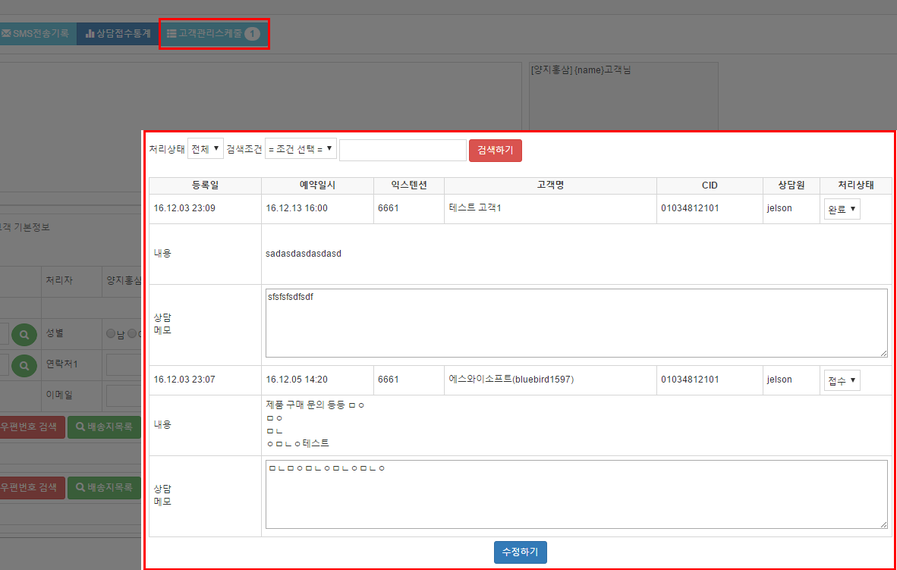Select the 남 gender radio button
The height and width of the screenshot is (570, 897).
(112, 335)
